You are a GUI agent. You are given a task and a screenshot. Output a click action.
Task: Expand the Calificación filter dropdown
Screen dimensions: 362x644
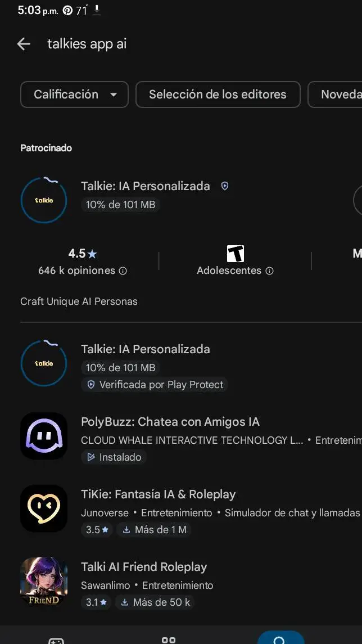[x=74, y=94]
